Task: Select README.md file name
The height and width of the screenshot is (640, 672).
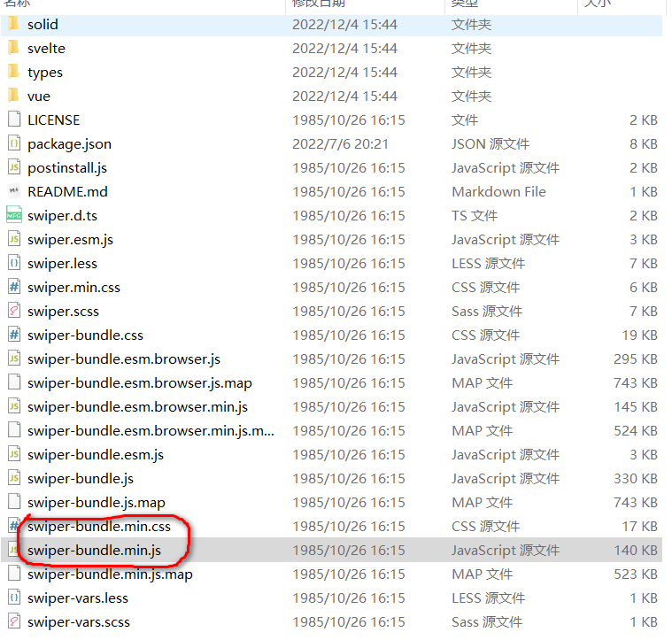Action: pos(67,192)
